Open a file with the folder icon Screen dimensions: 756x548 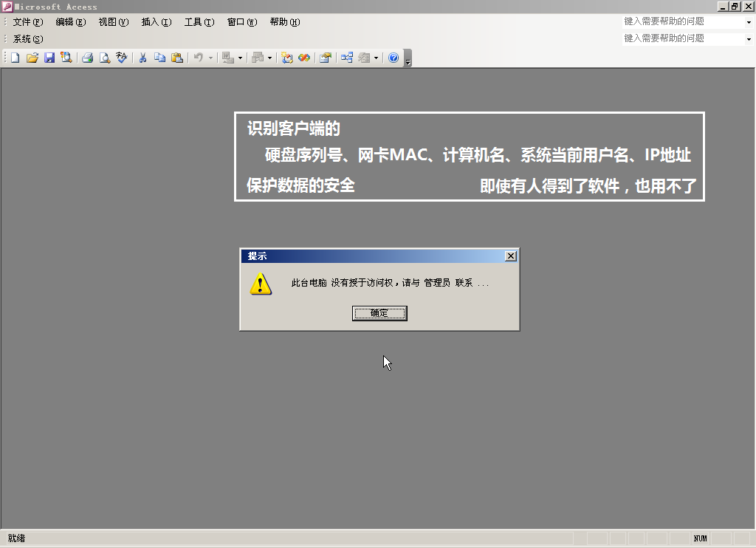click(x=32, y=58)
